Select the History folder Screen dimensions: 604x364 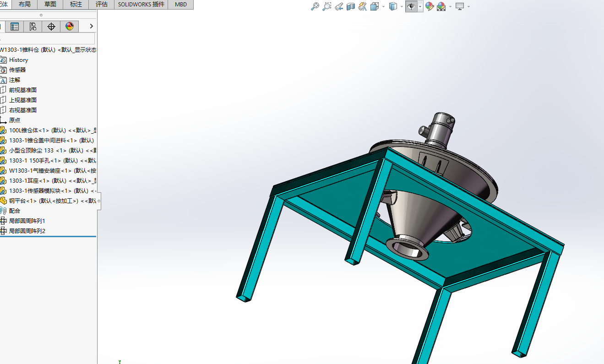click(18, 60)
